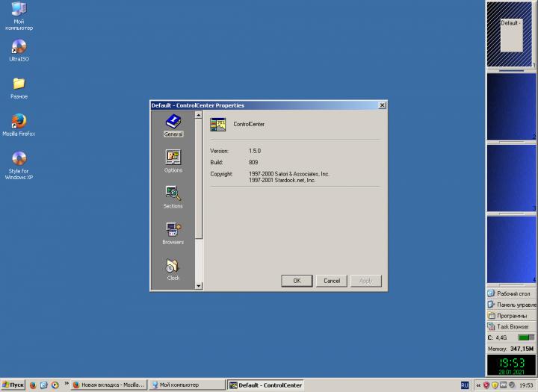Open Task Browser in ControlCenter panel
Screen dimensions: 538x392
(512, 327)
